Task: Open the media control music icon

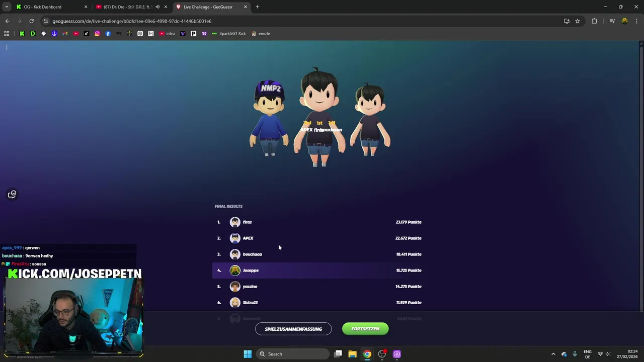Action: (612, 21)
